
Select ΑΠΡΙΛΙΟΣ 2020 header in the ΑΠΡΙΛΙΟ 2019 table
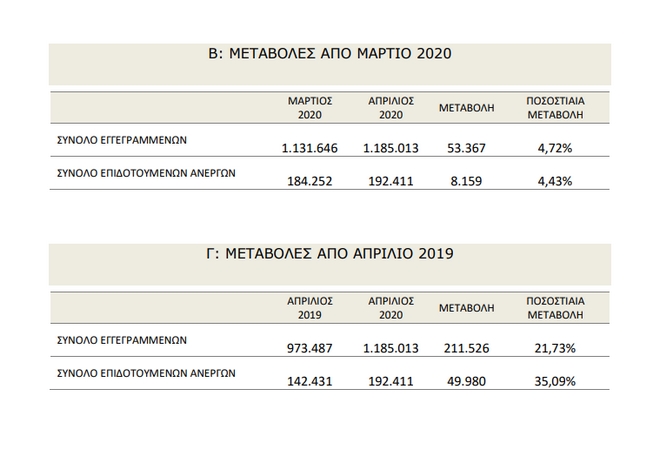tap(392, 307)
